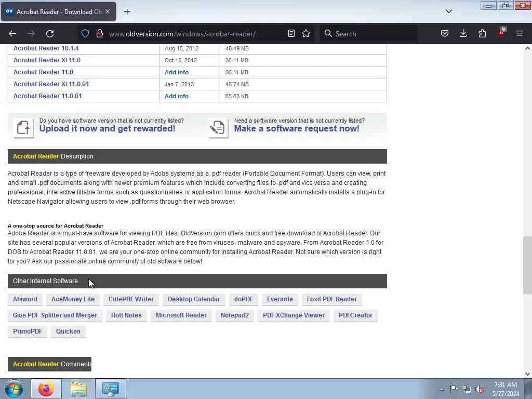The height and width of the screenshot is (399, 532).
Task: Expand the list all tabs chevron
Action: pyautogui.click(x=448, y=11)
